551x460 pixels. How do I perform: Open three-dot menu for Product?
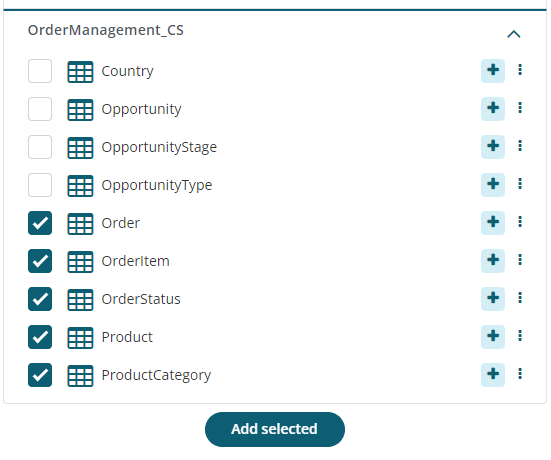click(x=520, y=336)
